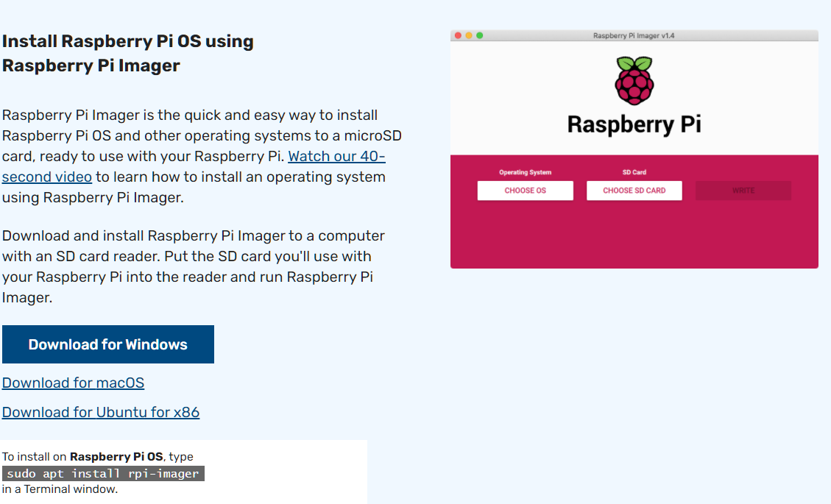
Task: Click the yellow minimize dot in Imager window
Action: click(x=469, y=35)
